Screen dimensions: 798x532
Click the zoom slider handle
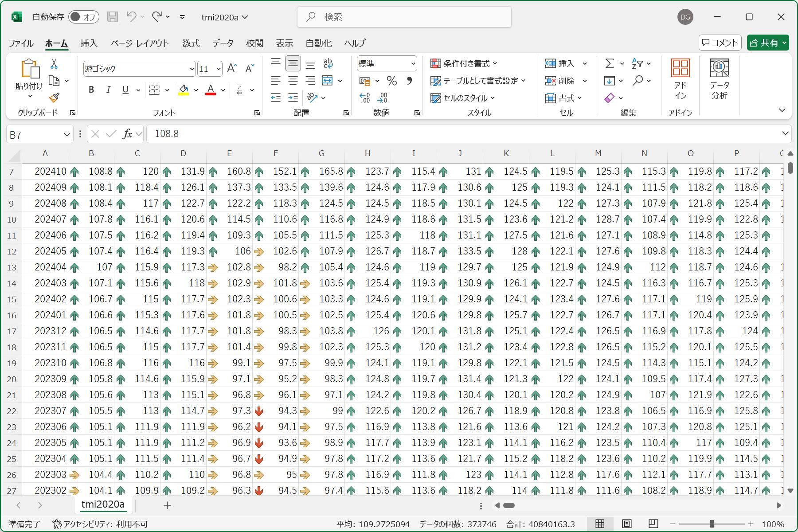[712, 524]
